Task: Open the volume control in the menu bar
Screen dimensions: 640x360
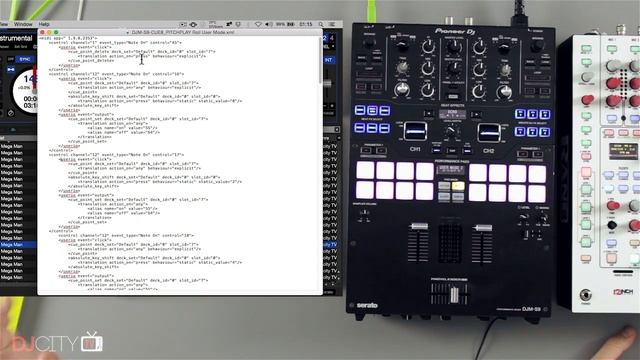Action: [268, 24]
